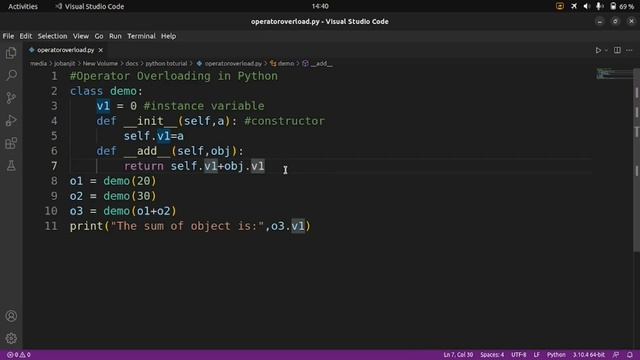
Task: Open the microphone indicator in top bar
Action: pos(599,6)
